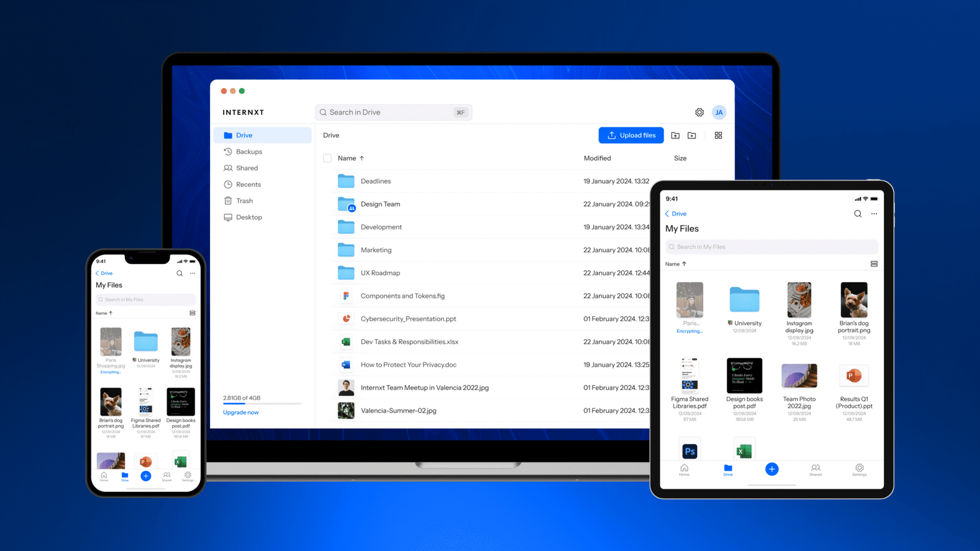Open Home from the tablet bottom bar
Image resolution: width=980 pixels, height=551 pixels.
point(684,469)
